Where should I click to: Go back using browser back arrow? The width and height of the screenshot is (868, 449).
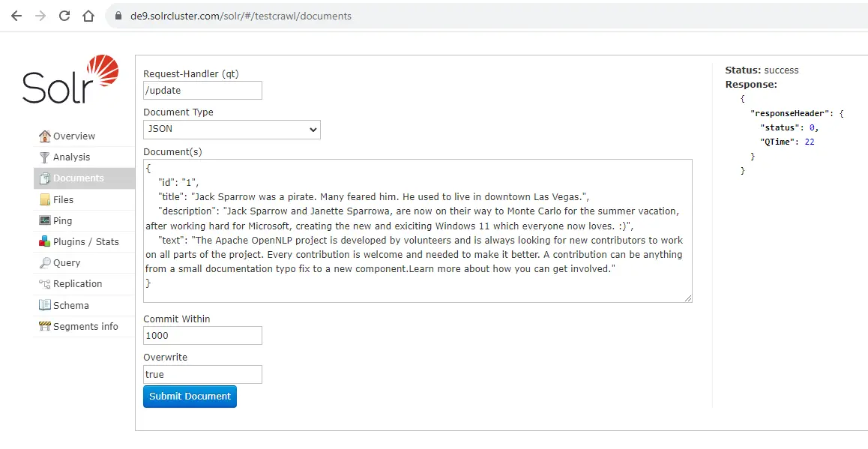16,16
